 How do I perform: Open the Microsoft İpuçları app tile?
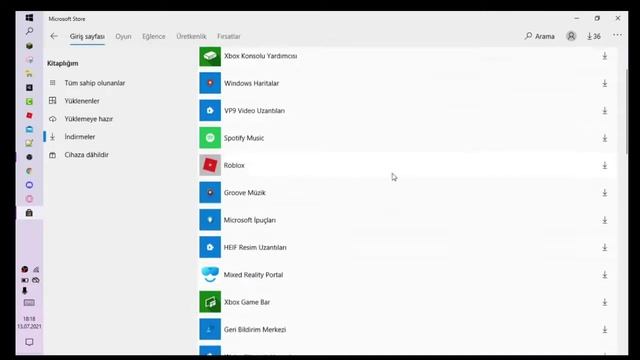click(x=210, y=220)
